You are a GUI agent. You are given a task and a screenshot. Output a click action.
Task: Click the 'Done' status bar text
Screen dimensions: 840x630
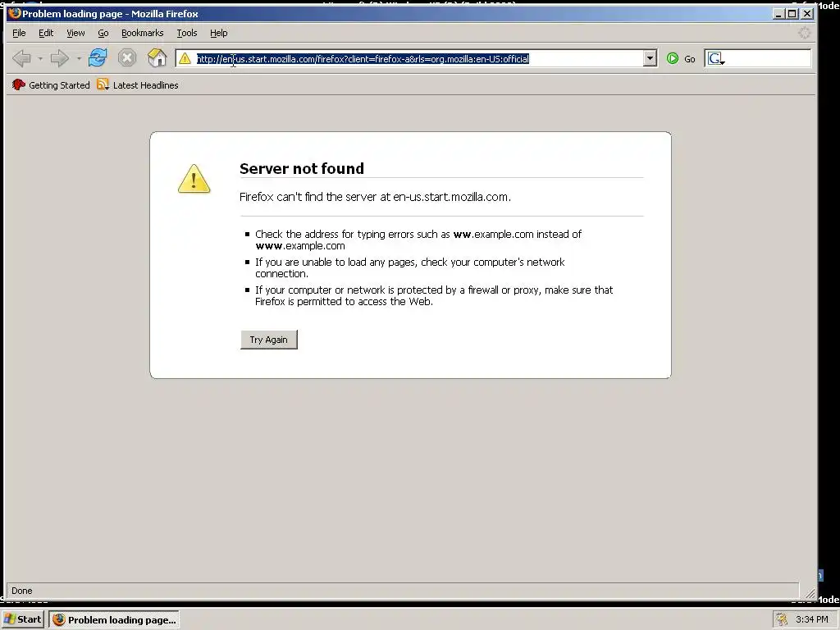(x=22, y=591)
